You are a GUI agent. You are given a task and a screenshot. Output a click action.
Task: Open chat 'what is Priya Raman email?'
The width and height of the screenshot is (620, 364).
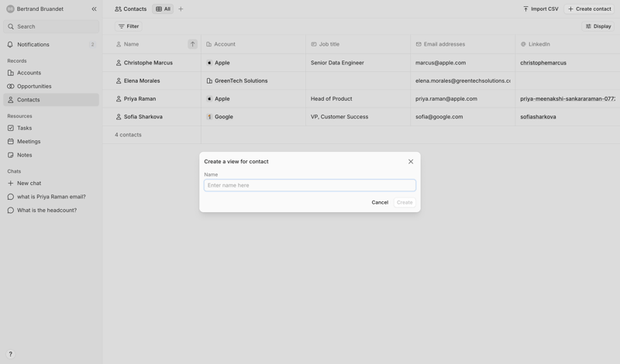(x=51, y=197)
